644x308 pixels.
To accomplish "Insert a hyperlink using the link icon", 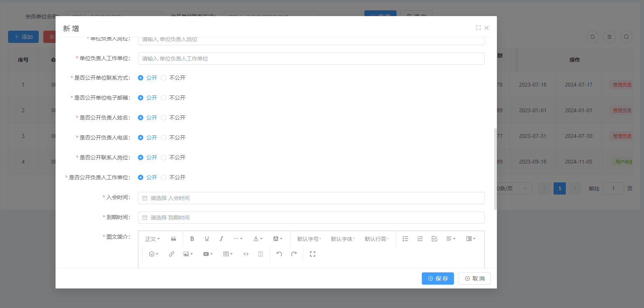I will tap(172, 254).
